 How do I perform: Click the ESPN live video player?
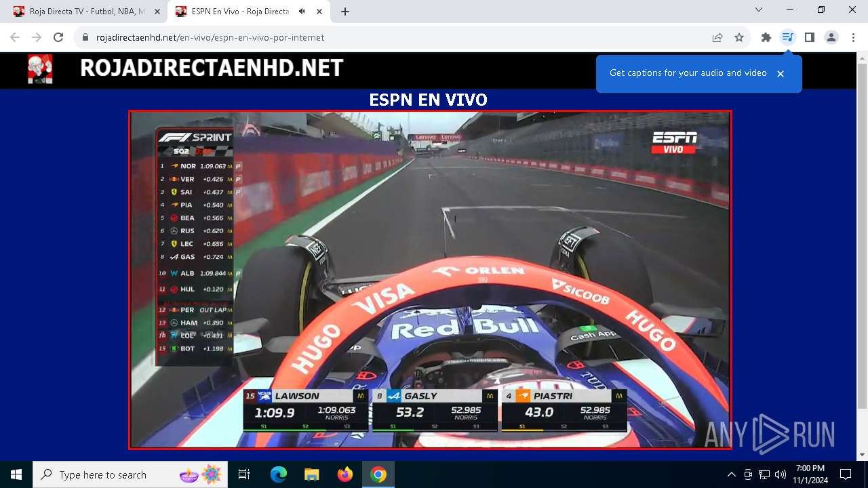coord(430,279)
